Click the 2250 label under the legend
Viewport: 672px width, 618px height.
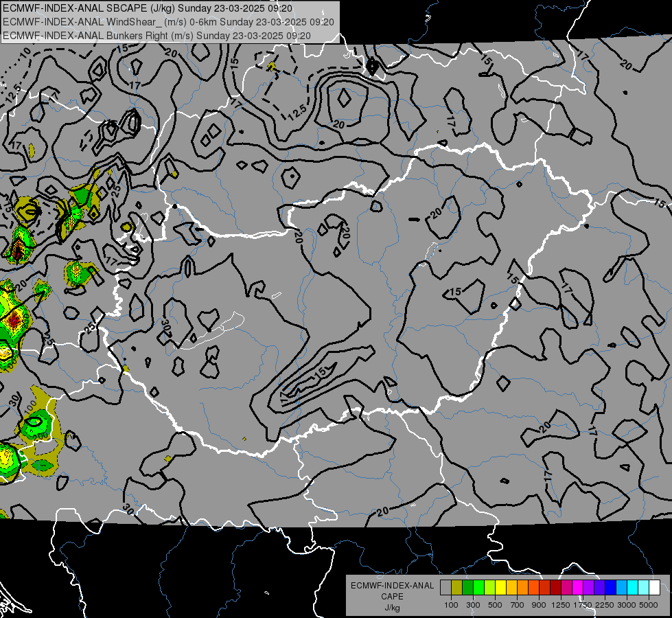tap(605, 605)
